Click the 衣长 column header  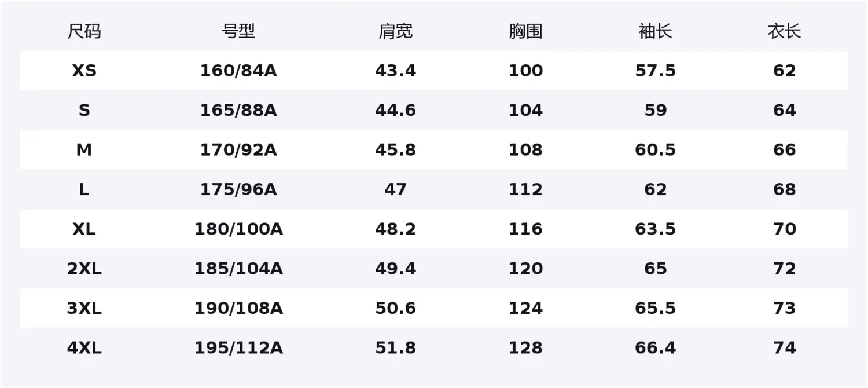(x=784, y=31)
